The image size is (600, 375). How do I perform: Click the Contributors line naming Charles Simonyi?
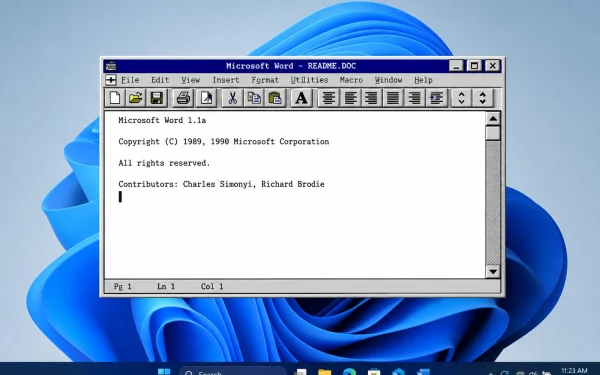pyautogui.click(x=221, y=184)
